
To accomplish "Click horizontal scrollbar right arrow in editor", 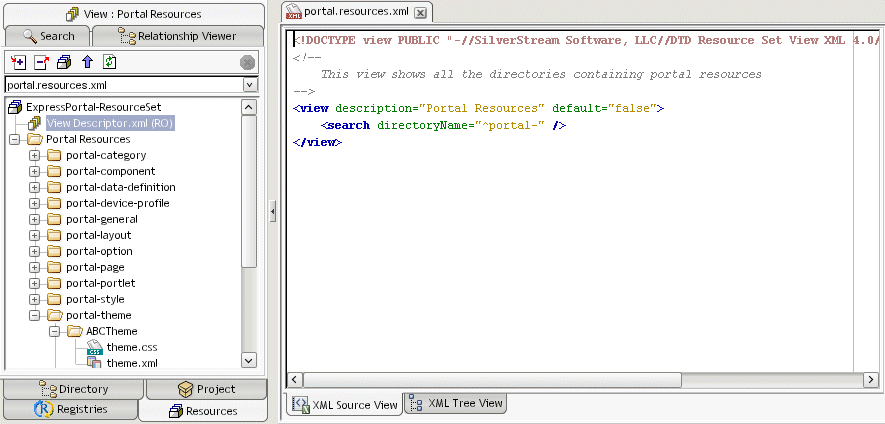I will 871,380.
